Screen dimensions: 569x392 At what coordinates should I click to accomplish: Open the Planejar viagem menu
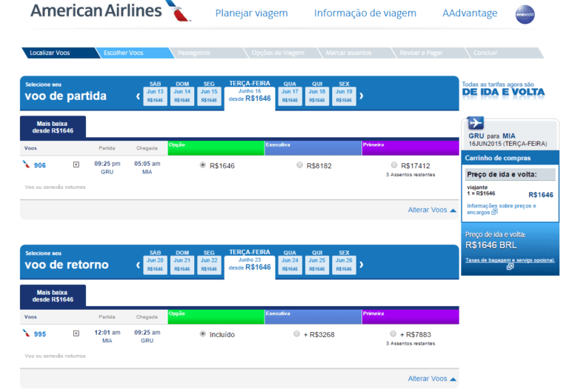[x=252, y=13]
